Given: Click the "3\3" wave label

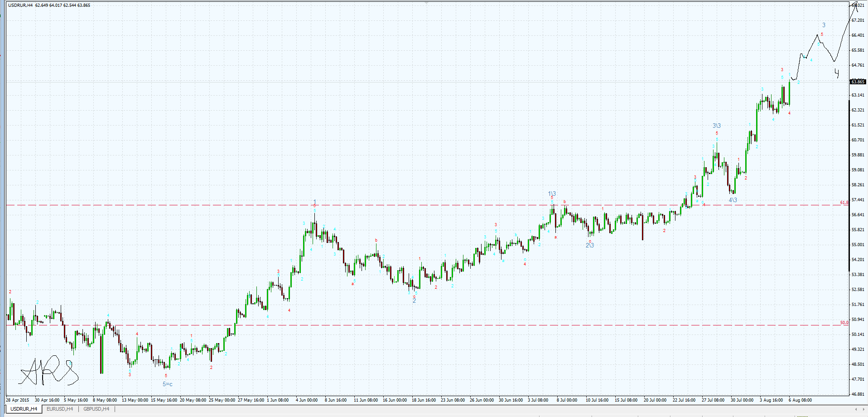Looking at the screenshot, I should (717, 126).
